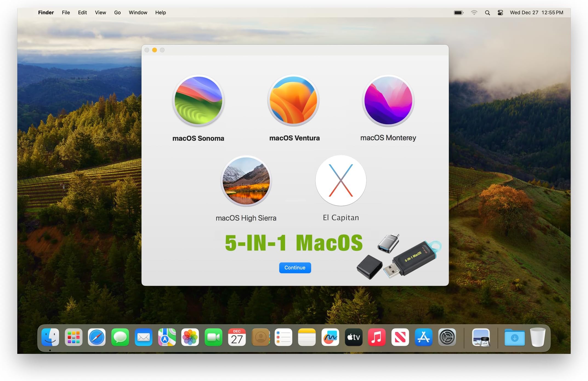Open the Trash in the Dock
Image resolution: width=588 pixels, height=381 pixels.
pos(538,337)
